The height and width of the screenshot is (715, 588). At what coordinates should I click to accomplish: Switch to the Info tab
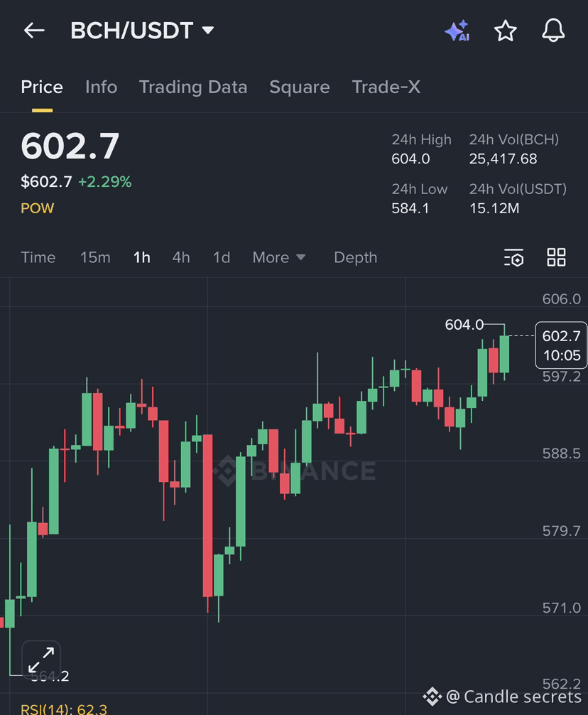[x=101, y=87]
